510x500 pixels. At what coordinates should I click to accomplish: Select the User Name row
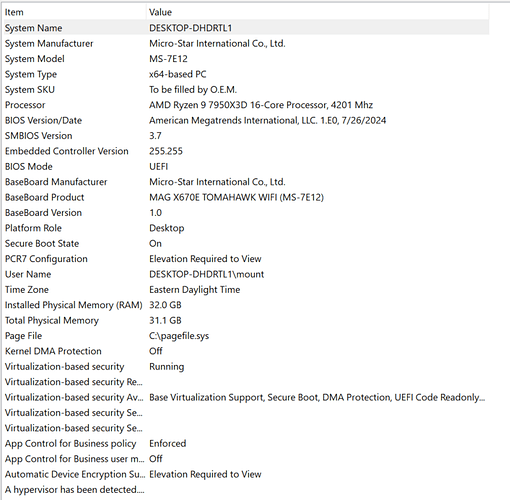(246, 274)
